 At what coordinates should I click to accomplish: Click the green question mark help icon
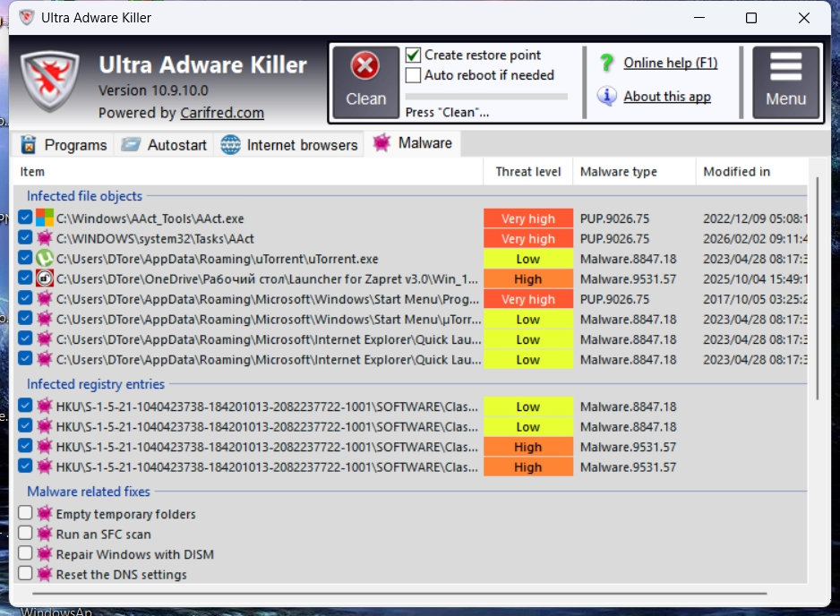pyautogui.click(x=607, y=63)
